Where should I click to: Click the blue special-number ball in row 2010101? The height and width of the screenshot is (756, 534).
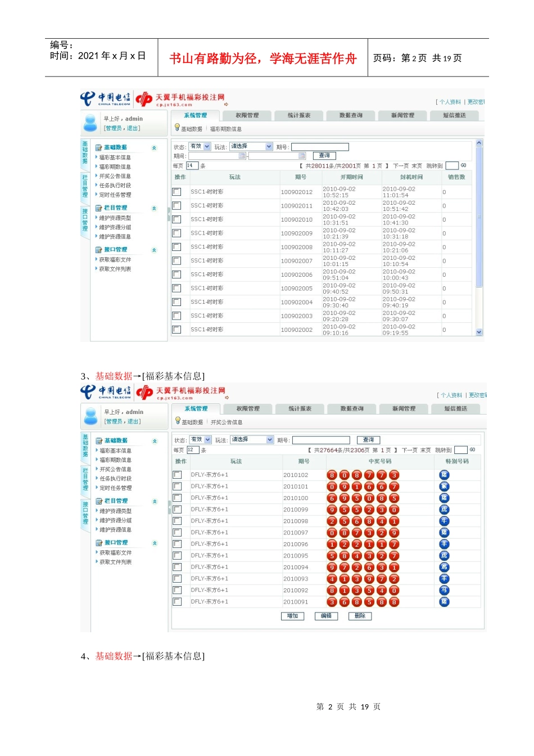coord(444,487)
